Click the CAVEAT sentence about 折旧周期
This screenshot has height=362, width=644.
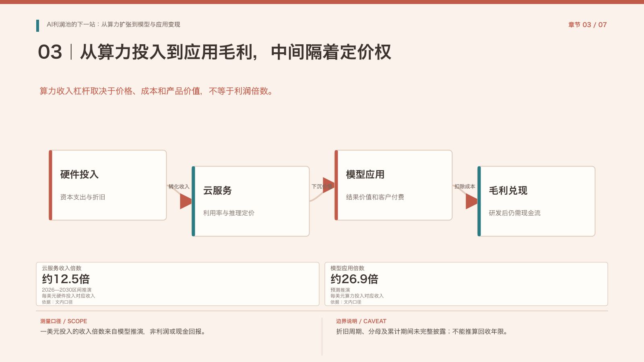(x=423, y=332)
